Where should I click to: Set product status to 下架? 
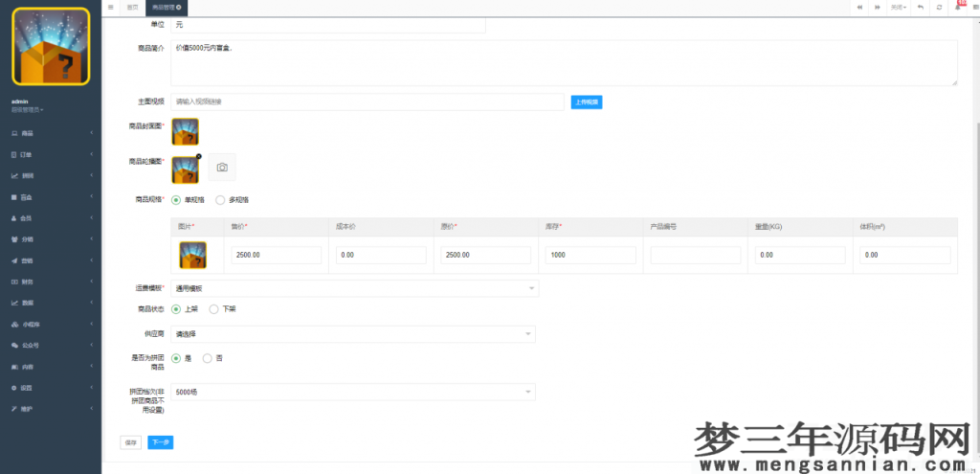(x=213, y=309)
